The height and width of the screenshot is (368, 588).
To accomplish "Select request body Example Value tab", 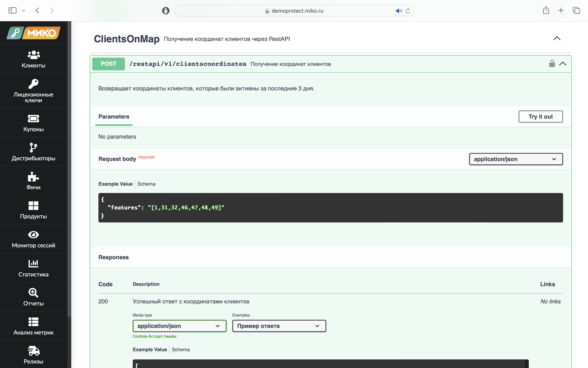I will click(x=115, y=184).
